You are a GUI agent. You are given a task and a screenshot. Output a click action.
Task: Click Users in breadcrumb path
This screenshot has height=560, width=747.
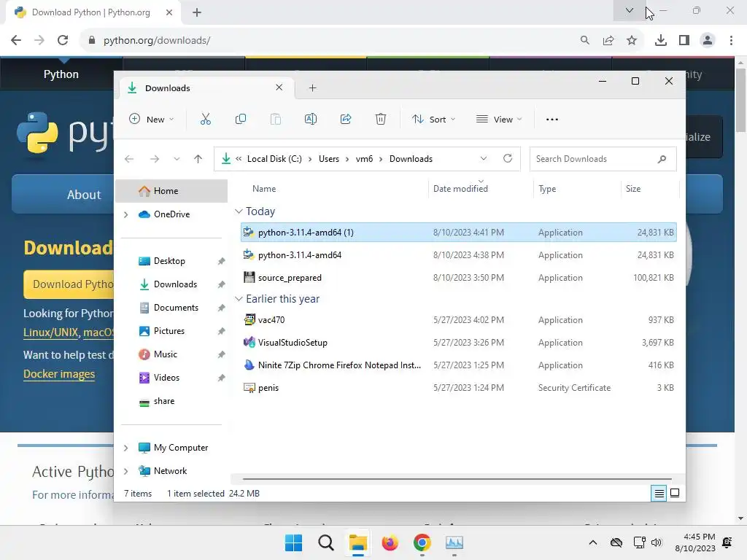click(x=329, y=158)
